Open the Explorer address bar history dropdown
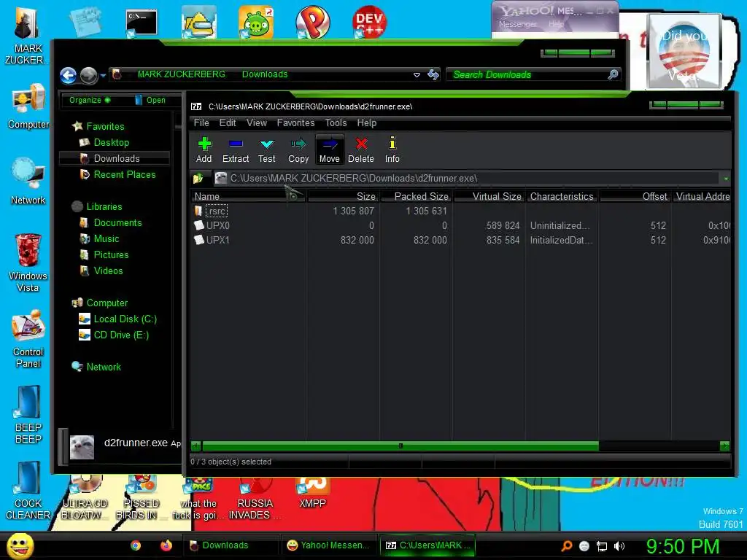The width and height of the screenshot is (747, 560). 417,75
